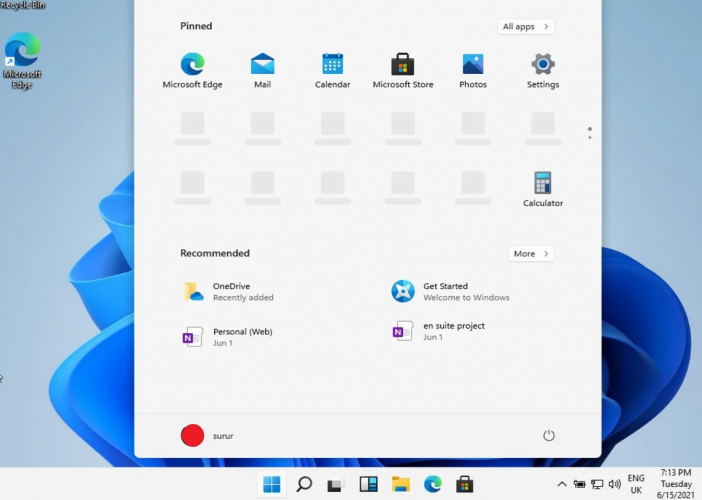Click the All apps button
Viewport: 702px width, 500px height.
coord(526,26)
